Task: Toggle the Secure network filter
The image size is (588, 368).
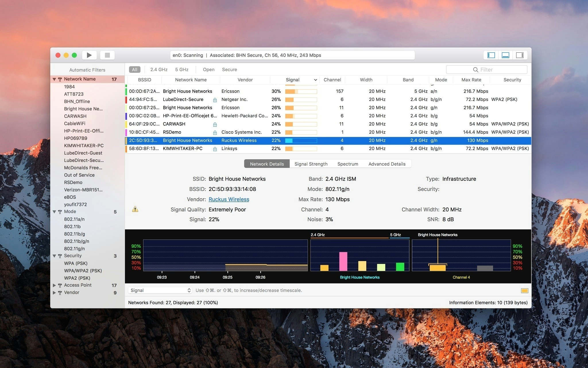Action: [x=229, y=69]
